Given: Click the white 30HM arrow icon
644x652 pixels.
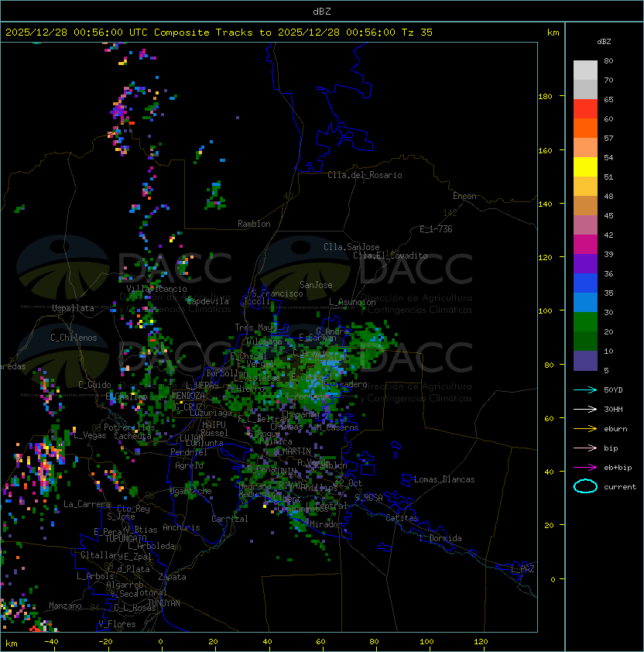Looking at the screenshot, I should 585,409.
